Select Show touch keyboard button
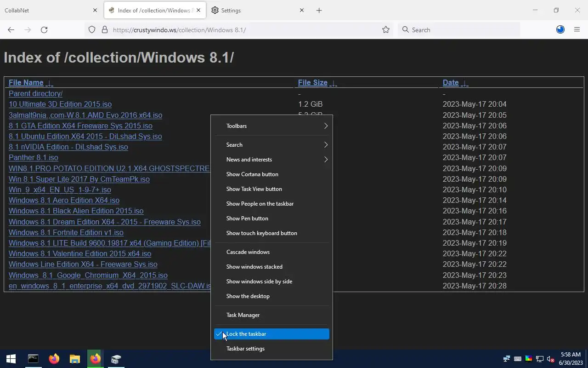588x368 pixels. [x=272, y=233]
